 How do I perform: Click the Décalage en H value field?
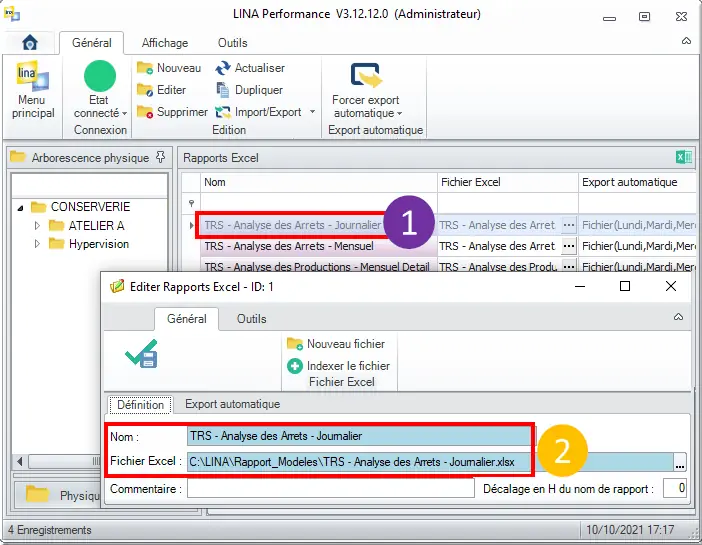coord(674,488)
